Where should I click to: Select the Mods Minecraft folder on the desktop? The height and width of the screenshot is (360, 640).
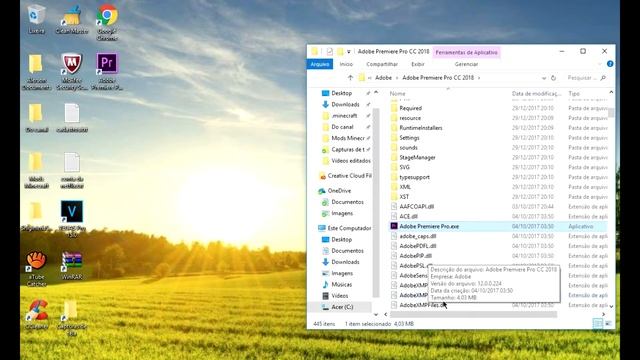pos(36,170)
